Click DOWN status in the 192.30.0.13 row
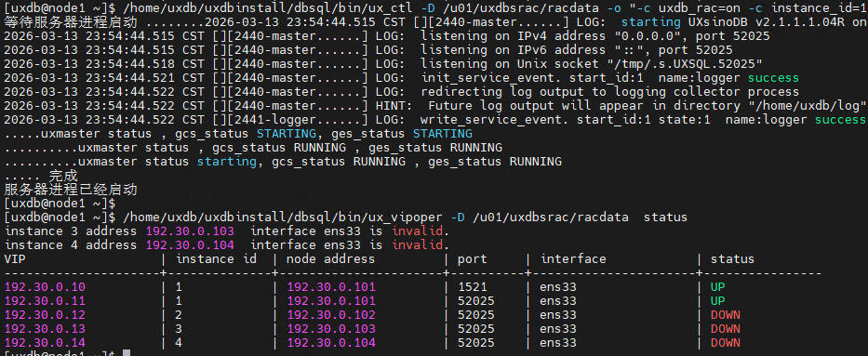This screenshot has height=356, width=868. click(725, 329)
